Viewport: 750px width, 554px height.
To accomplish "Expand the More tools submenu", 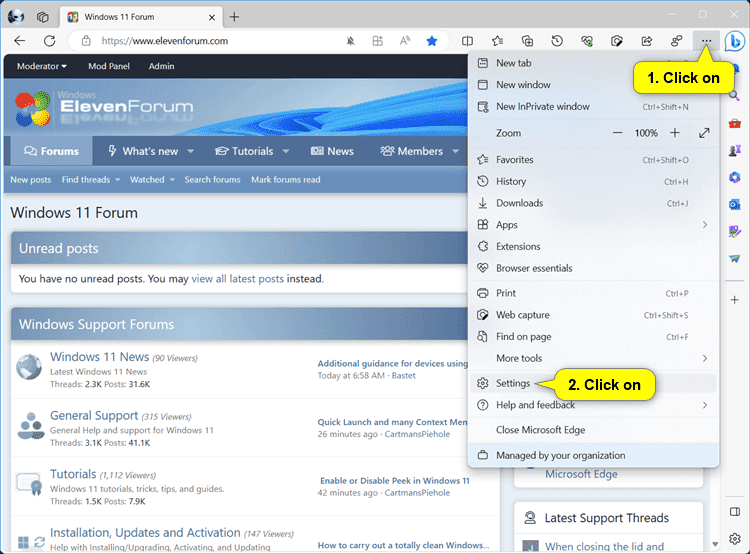I will [593, 358].
